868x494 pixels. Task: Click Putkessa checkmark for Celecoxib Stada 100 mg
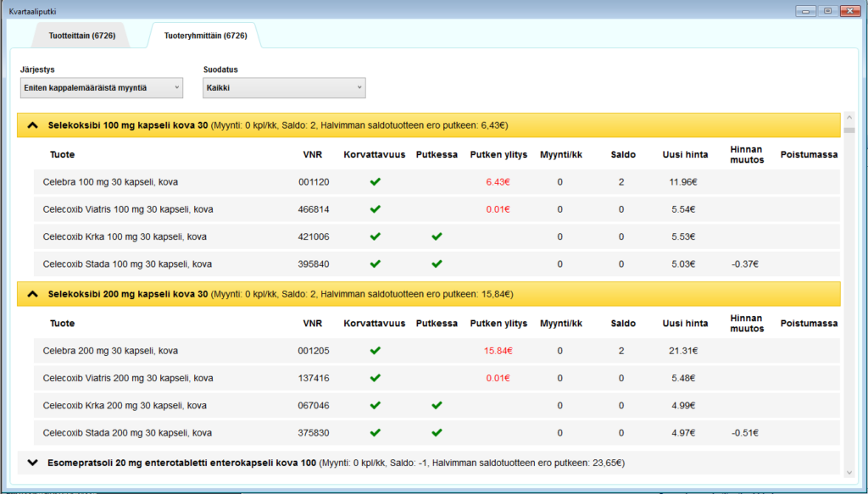[437, 264]
